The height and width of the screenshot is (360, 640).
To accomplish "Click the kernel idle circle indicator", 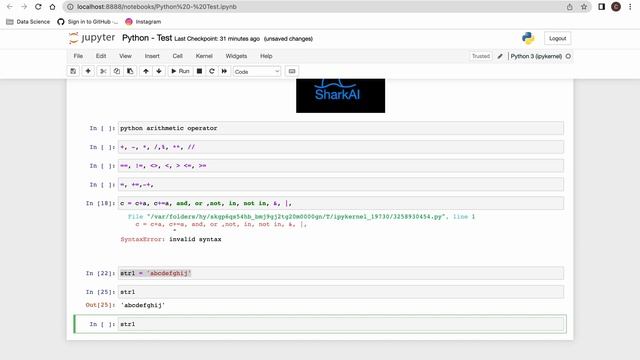I will tap(568, 56).
